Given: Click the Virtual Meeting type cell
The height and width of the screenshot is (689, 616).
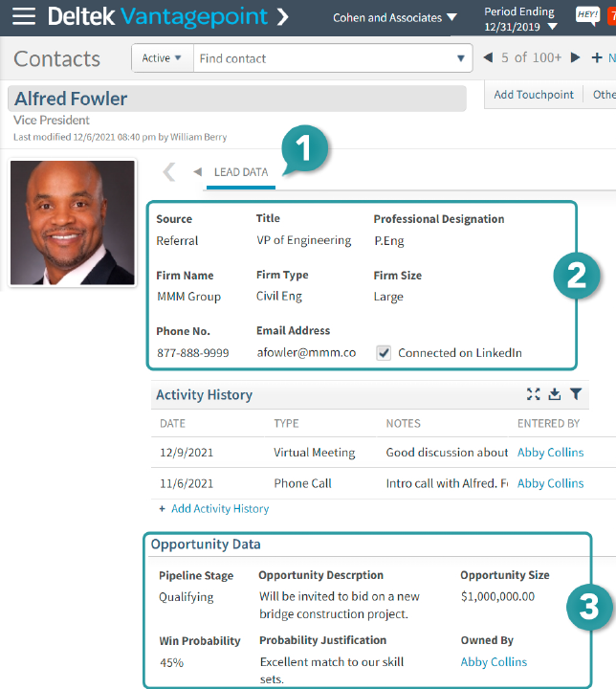Looking at the screenshot, I should click(x=314, y=453).
